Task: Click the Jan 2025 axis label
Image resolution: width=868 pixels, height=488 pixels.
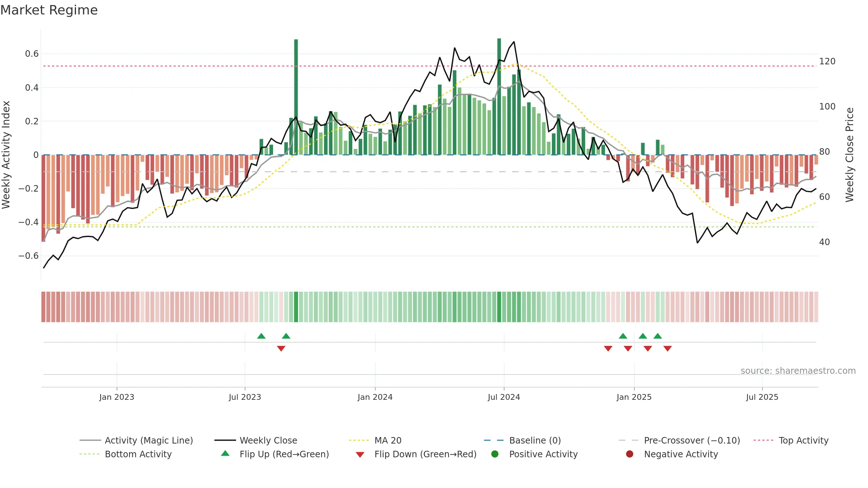Action: pos(634,397)
